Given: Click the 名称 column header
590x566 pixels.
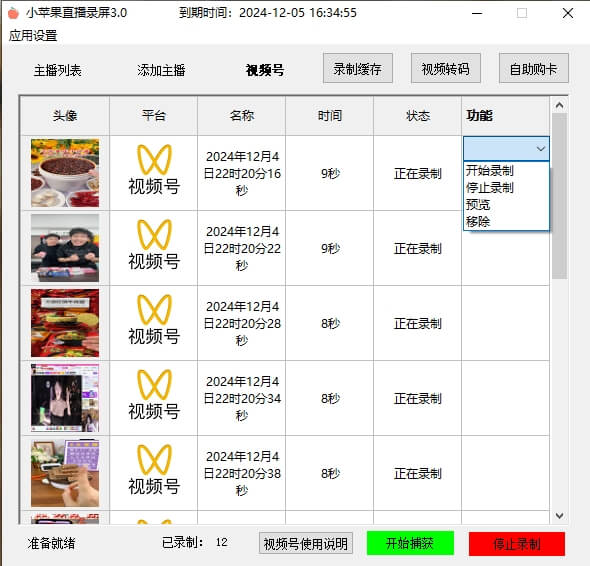Looking at the screenshot, I should 242,116.
